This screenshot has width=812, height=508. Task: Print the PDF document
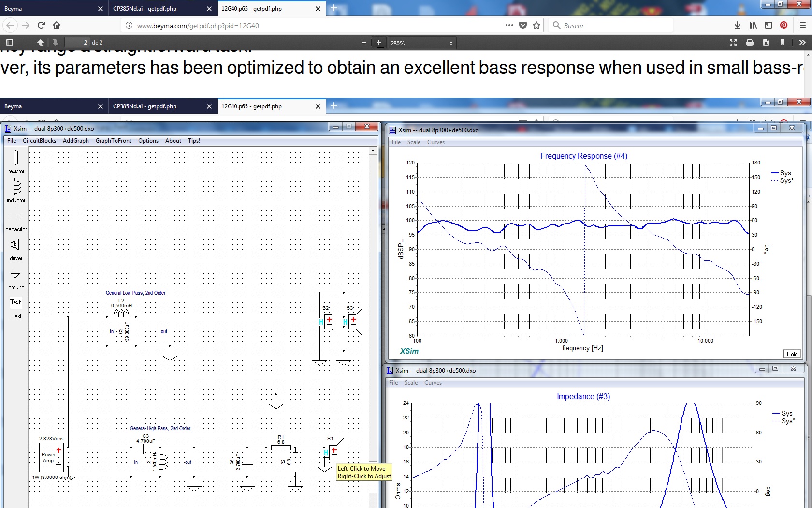pyautogui.click(x=750, y=43)
